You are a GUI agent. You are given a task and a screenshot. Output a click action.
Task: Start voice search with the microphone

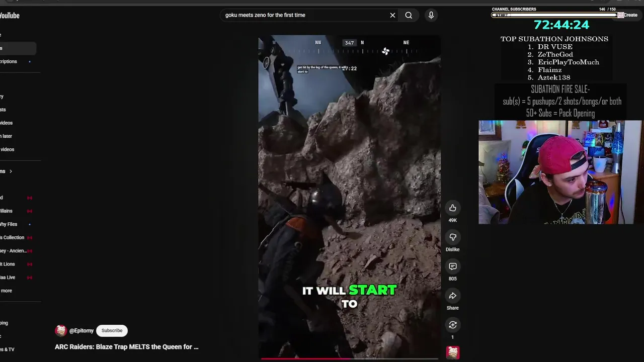[431, 15]
